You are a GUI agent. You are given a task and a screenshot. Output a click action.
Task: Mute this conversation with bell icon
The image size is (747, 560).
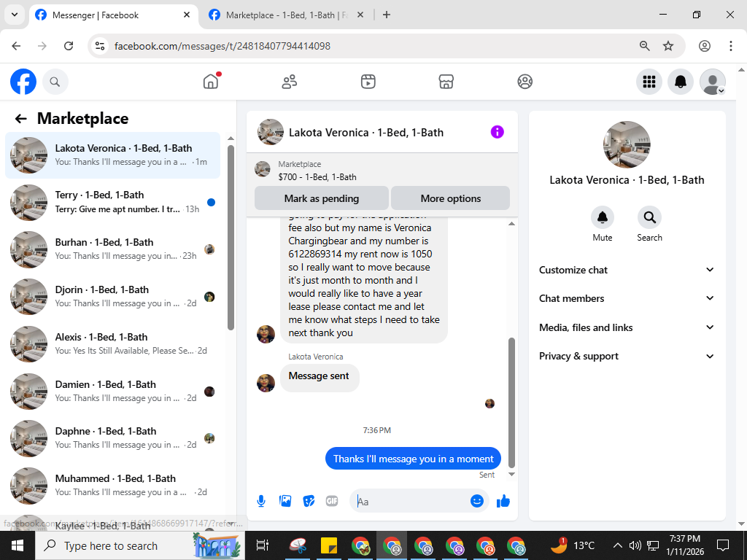(602, 217)
